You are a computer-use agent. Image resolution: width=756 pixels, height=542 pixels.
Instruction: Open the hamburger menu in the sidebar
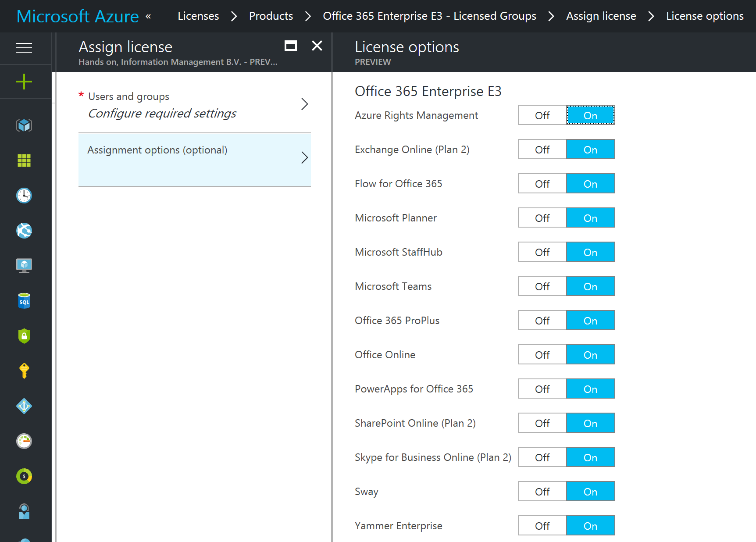[24, 48]
